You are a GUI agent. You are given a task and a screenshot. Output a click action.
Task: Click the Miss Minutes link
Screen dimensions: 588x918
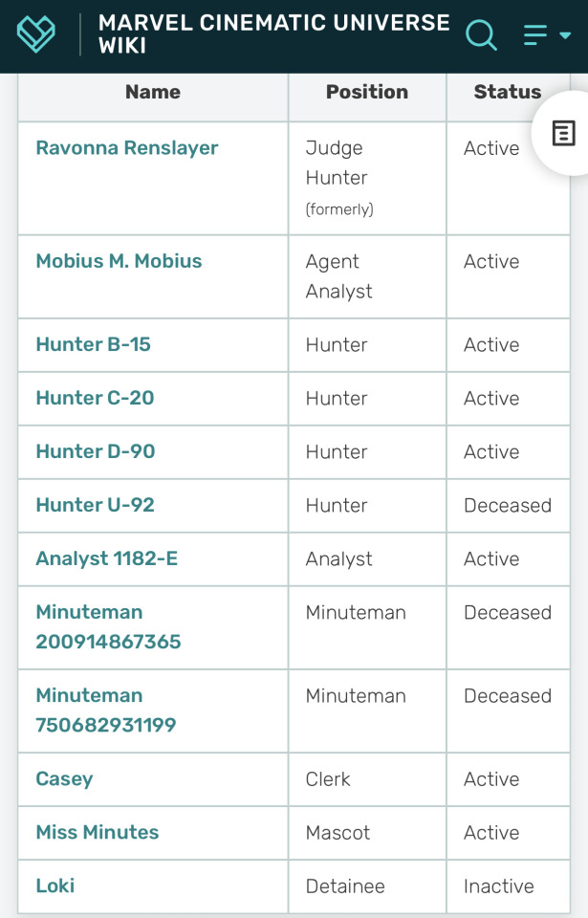pos(98,832)
